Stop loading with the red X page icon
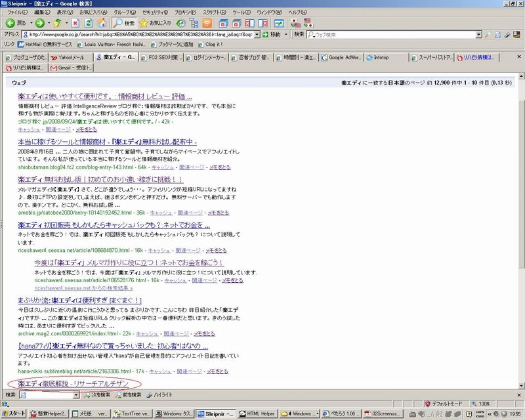 pyautogui.click(x=75, y=23)
